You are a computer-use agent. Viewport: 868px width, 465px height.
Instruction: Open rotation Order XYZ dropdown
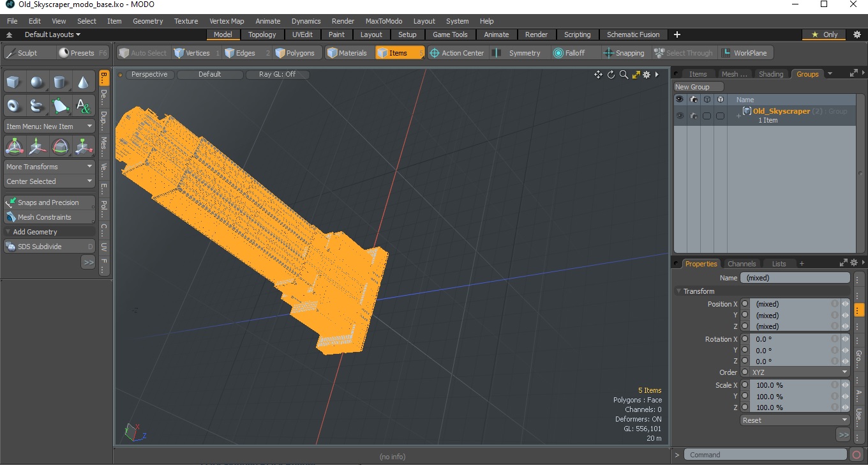pos(800,372)
